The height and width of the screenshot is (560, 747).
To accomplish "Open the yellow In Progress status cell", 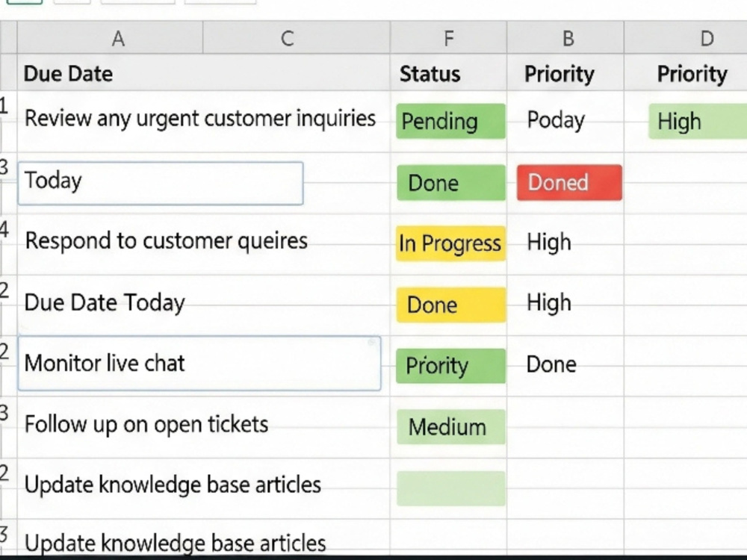I will click(450, 243).
